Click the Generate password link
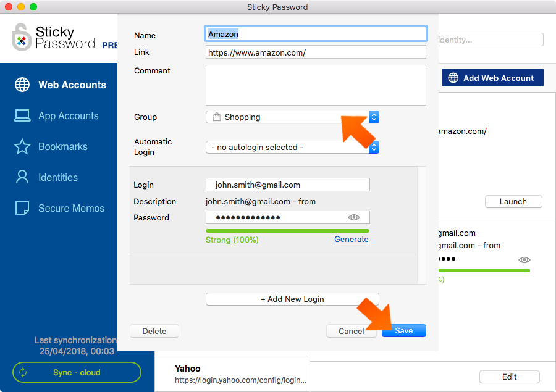This screenshot has height=392, width=556. tap(351, 240)
